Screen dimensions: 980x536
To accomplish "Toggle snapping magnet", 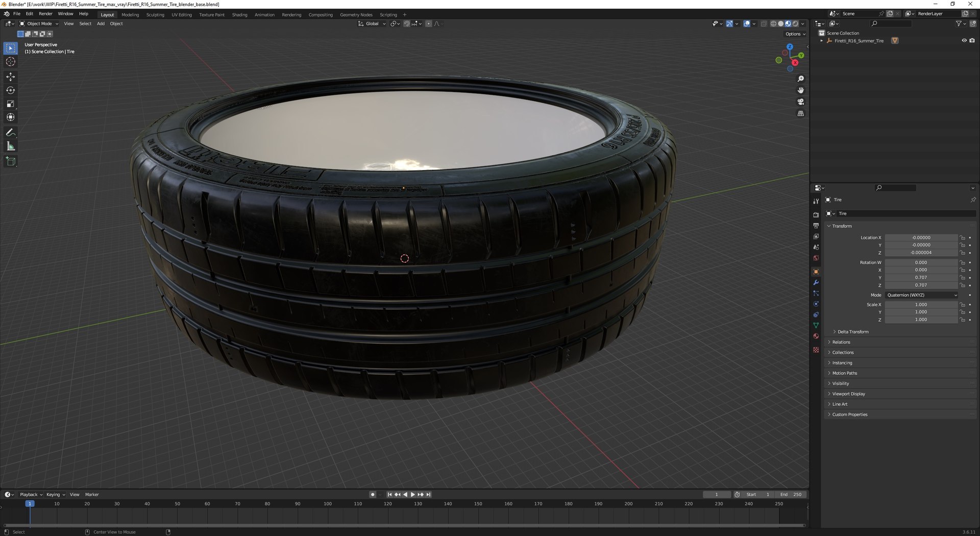I will tap(407, 23).
